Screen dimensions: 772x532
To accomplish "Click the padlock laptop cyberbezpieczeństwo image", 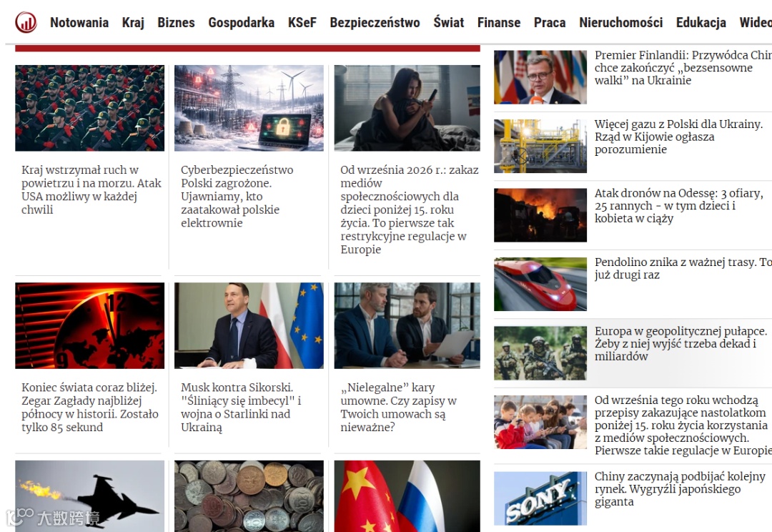I will point(249,108).
